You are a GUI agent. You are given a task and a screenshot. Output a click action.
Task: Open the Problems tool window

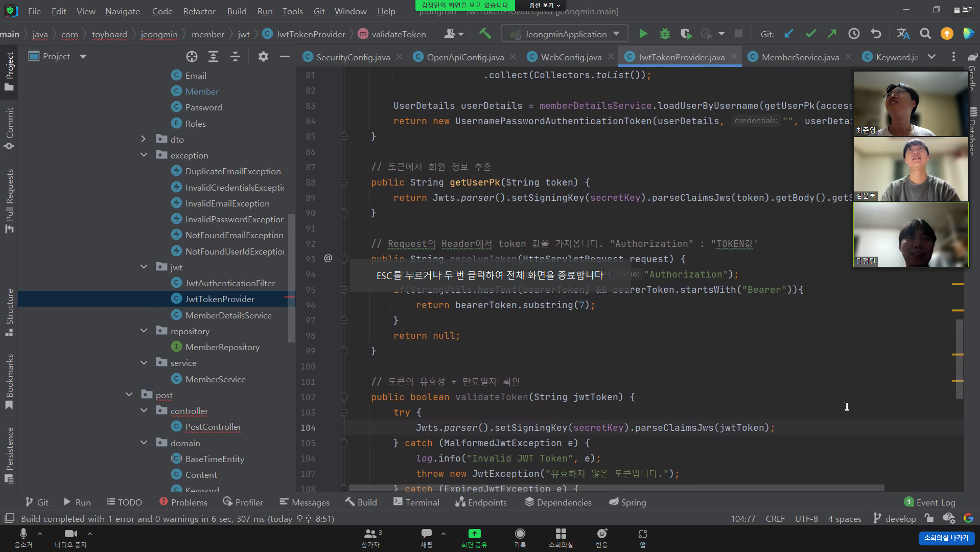click(x=183, y=502)
